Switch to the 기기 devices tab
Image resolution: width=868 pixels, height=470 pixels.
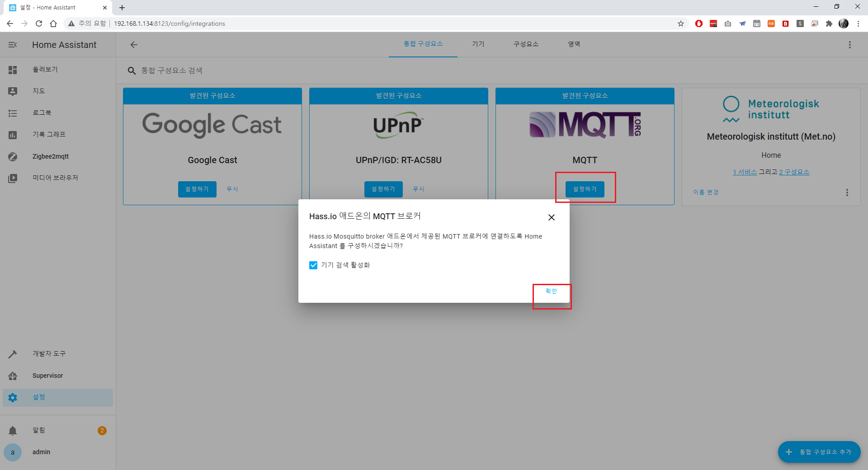478,44
